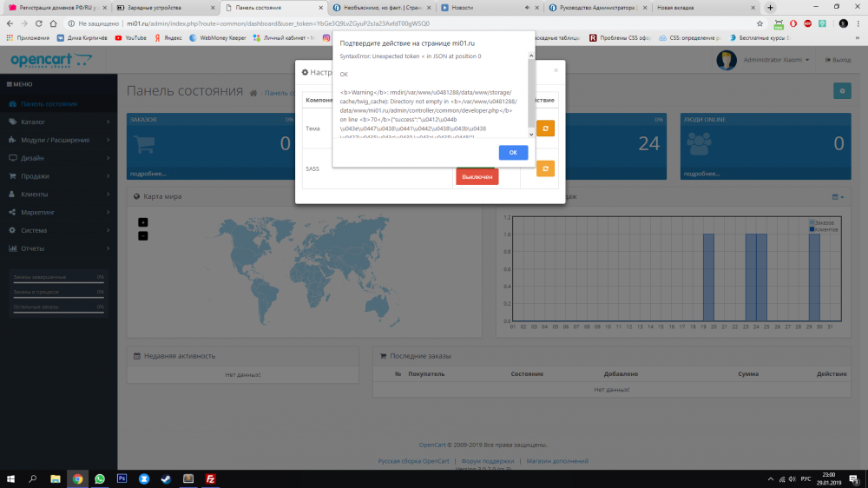The width and height of the screenshot is (868, 488).
Task: Switch to Новости browser tab
Action: click(488, 8)
